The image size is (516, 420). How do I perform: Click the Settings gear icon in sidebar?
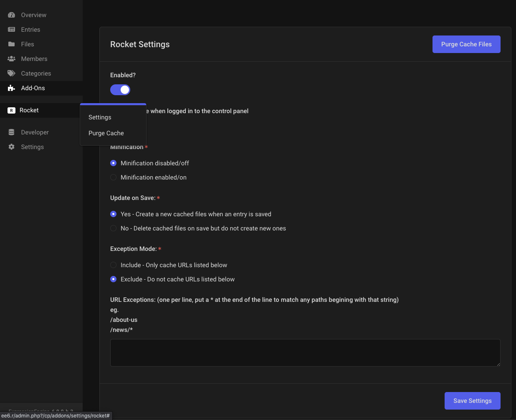12,147
